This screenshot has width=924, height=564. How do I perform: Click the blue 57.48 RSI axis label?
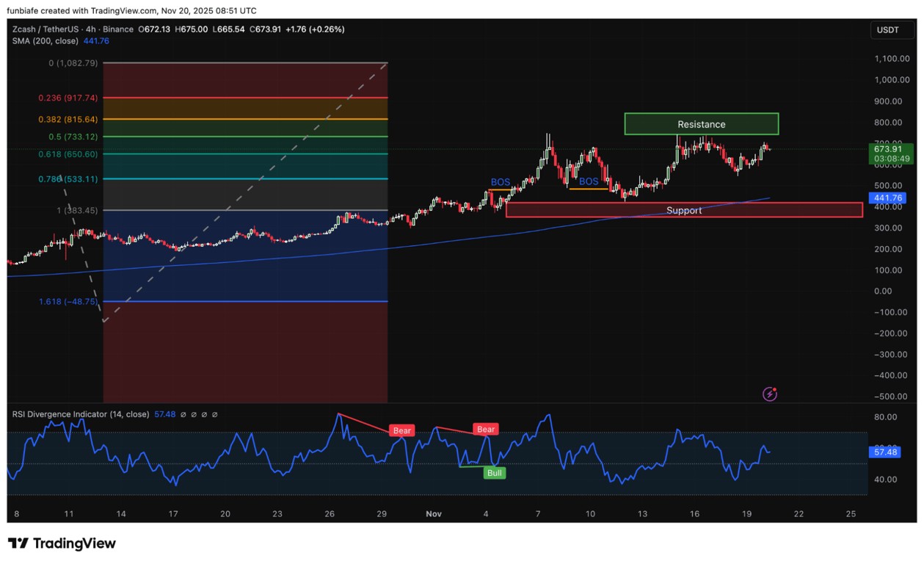[884, 452]
